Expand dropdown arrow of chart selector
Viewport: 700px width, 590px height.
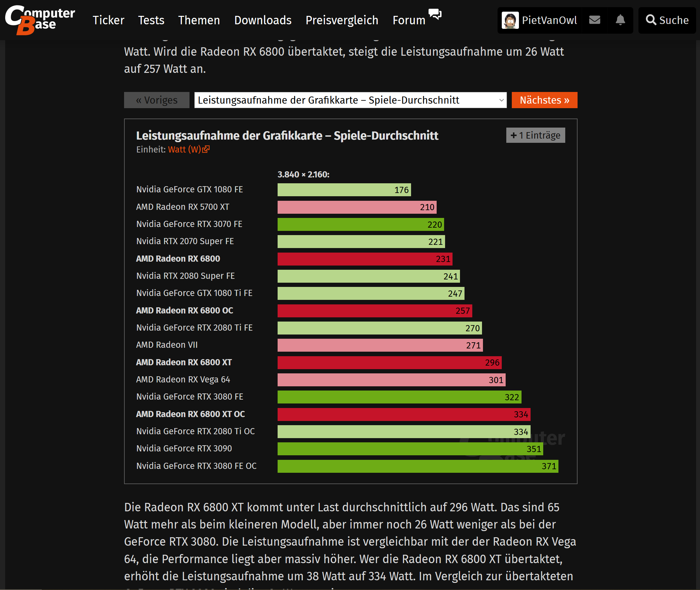coord(501,100)
